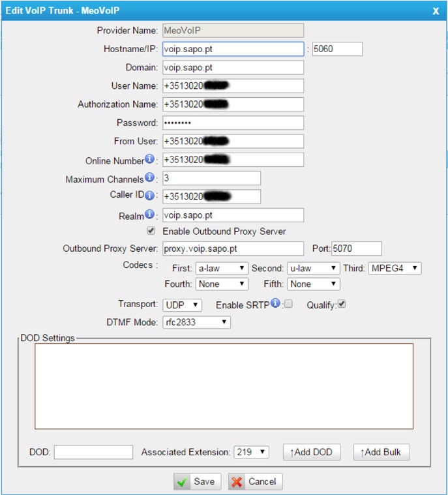Screen dimensions: 448x495
Task: Choose an Associated Extension from dropdown
Action: (x=252, y=452)
